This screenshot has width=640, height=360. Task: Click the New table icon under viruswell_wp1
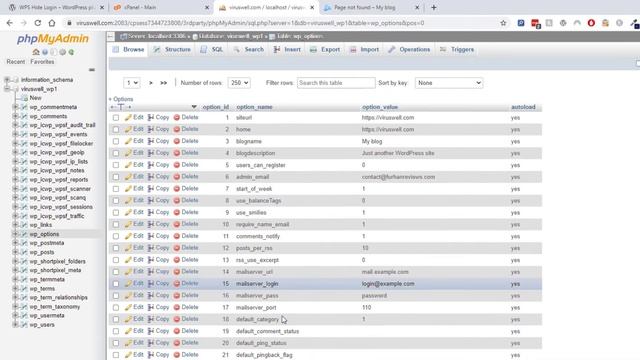24,98
